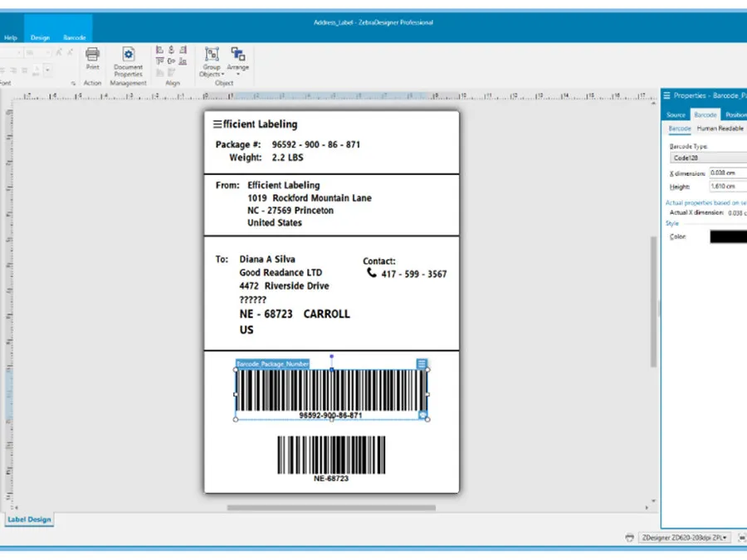
Task: Click the '2.2 LBS' weight value
Action: point(287,158)
